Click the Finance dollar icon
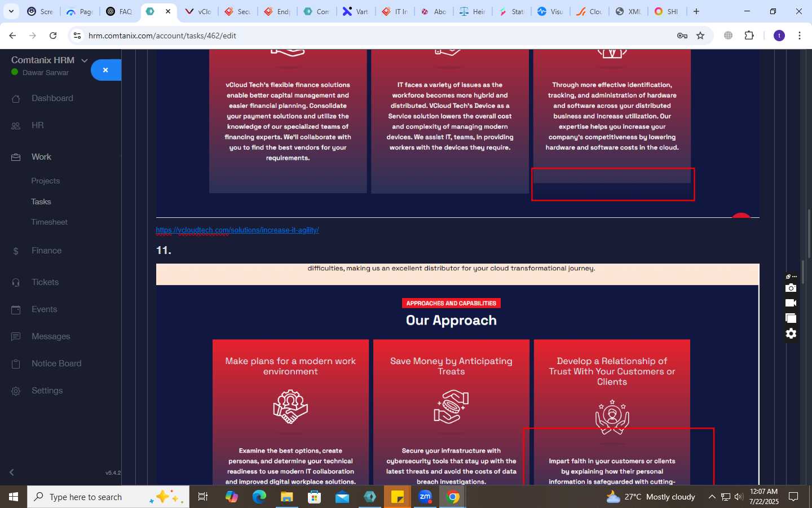The height and width of the screenshot is (508, 812). click(16, 251)
